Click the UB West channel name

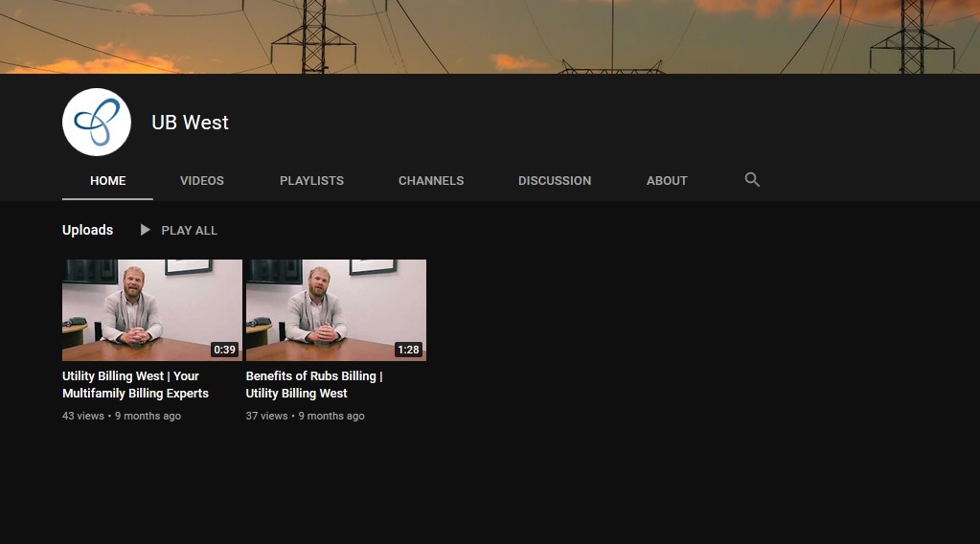point(190,123)
